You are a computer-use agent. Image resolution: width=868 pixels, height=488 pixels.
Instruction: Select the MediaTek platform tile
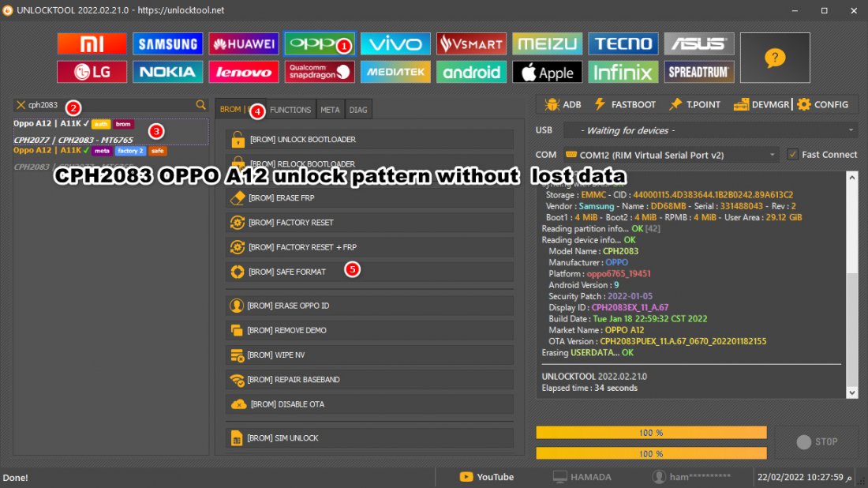pyautogui.click(x=395, y=72)
